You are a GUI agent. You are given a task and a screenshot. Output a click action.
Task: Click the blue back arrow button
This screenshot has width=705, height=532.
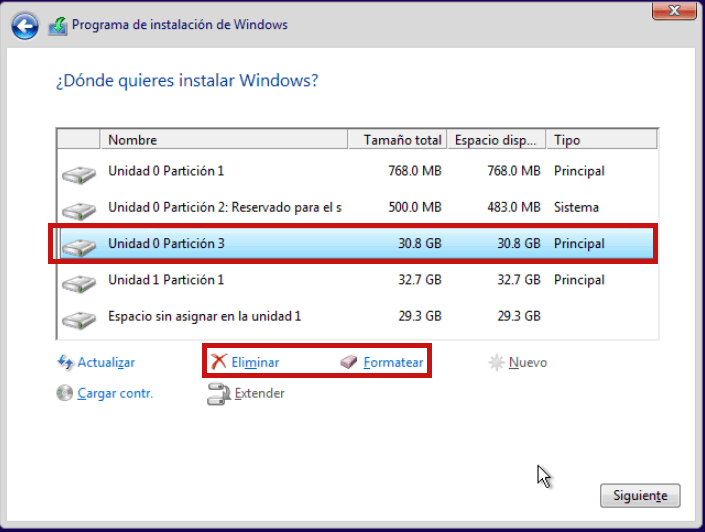pyautogui.click(x=25, y=26)
